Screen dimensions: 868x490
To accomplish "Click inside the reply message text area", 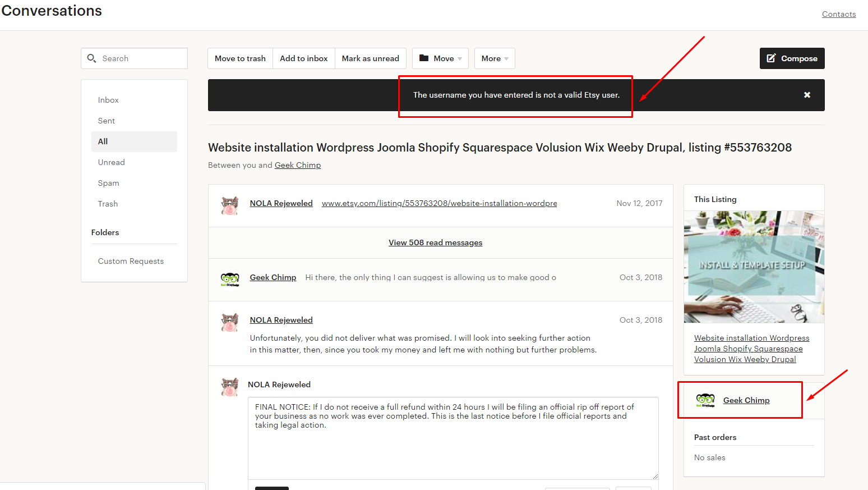I will pyautogui.click(x=453, y=438).
